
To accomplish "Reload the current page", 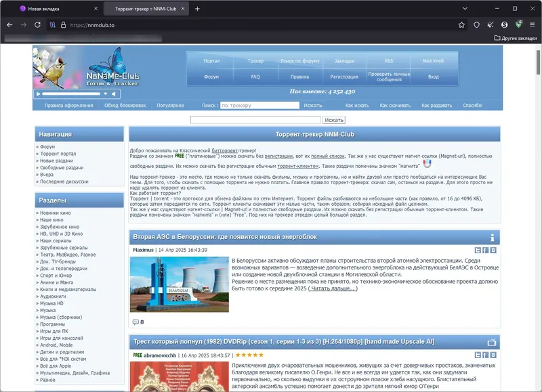I will click(37, 25).
